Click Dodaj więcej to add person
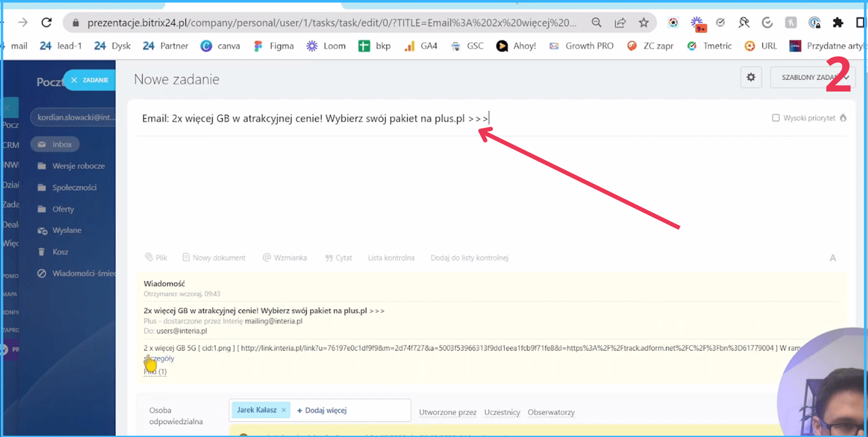The width and height of the screenshot is (868, 437). pos(322,410)
